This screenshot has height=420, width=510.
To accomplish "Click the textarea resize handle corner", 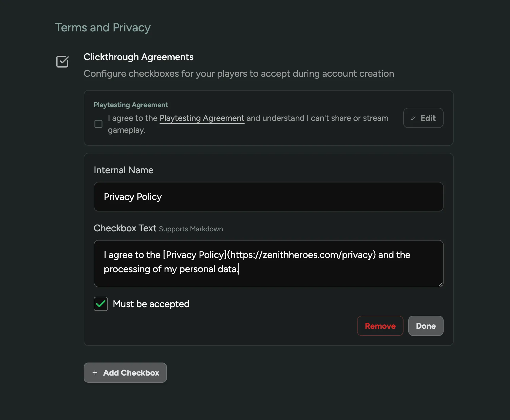I will pos(441,284).
